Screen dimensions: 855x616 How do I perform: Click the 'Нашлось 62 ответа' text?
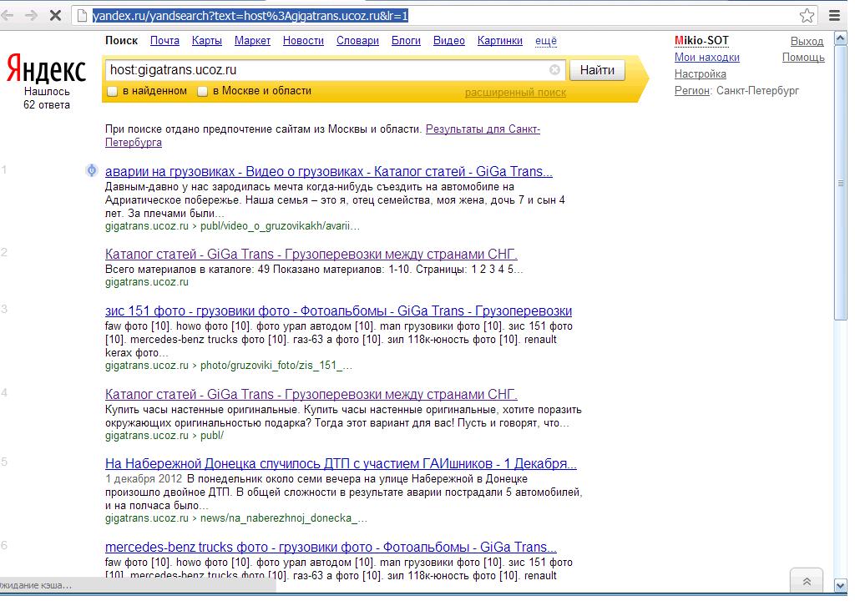(x=47, y=98)
